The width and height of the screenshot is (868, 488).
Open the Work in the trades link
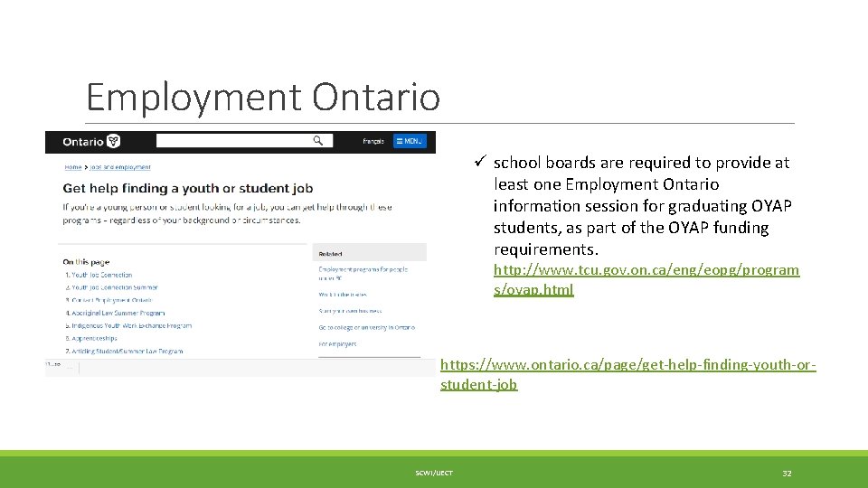coord(343,295)
